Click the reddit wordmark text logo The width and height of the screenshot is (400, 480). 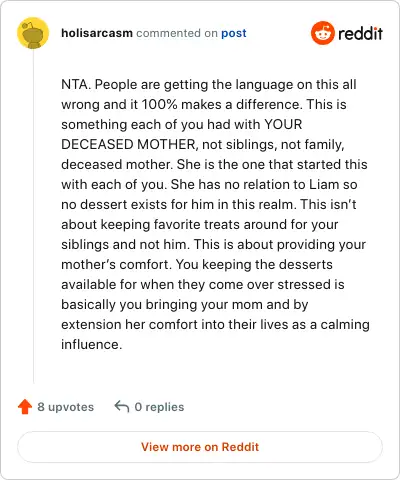click(x=360, y=33)
